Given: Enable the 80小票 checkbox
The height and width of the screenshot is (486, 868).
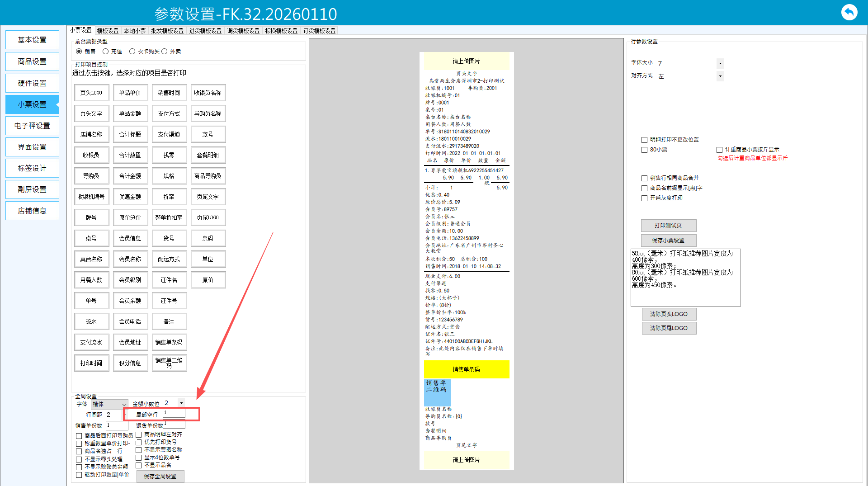Looking at the screenshot, I should coord(645,150).
